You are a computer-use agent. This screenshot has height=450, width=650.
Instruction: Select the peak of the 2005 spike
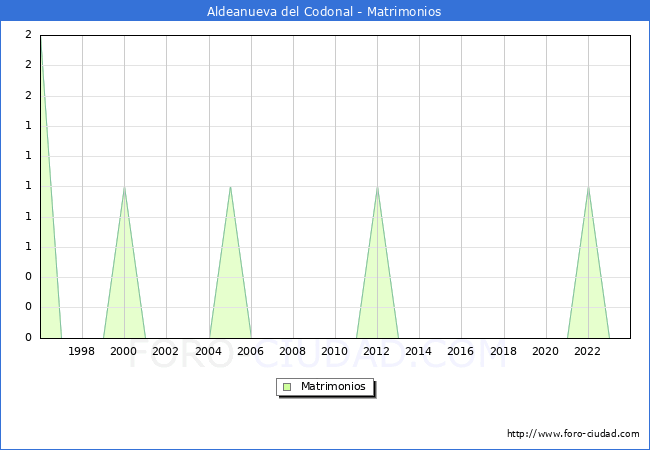click(230, 187)
